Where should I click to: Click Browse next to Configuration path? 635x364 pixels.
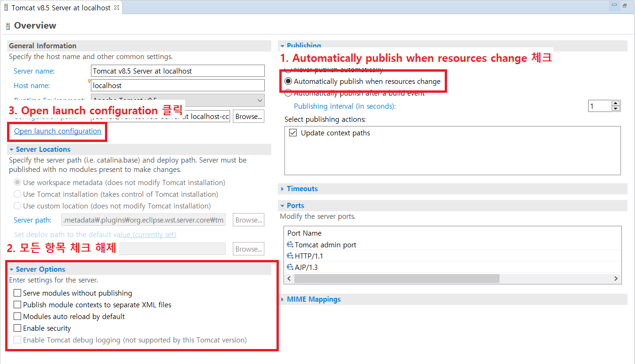(x=248, y=116)
